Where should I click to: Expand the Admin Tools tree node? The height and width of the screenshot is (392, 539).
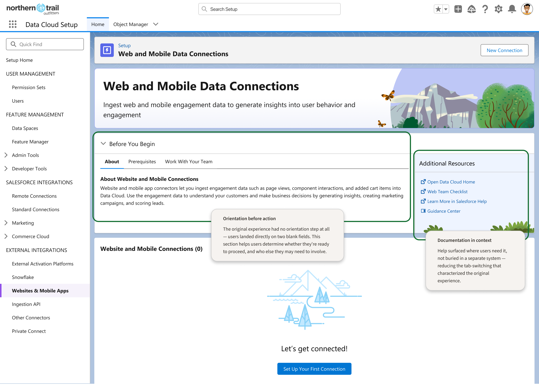click(x=6, y=155)
